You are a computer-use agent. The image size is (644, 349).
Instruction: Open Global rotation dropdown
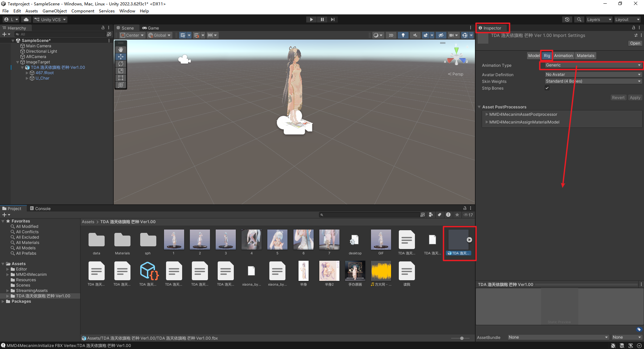pyautogui.click(x=160, y=35)
